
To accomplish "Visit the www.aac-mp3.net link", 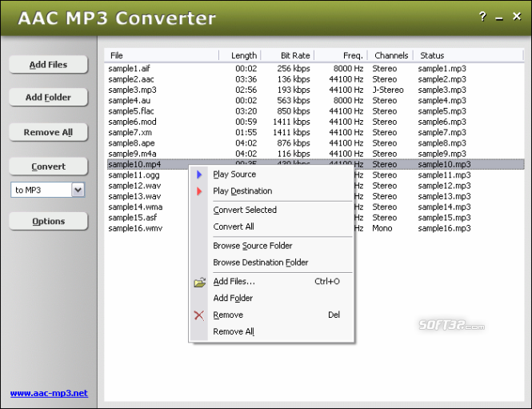I will pos(49,393).
